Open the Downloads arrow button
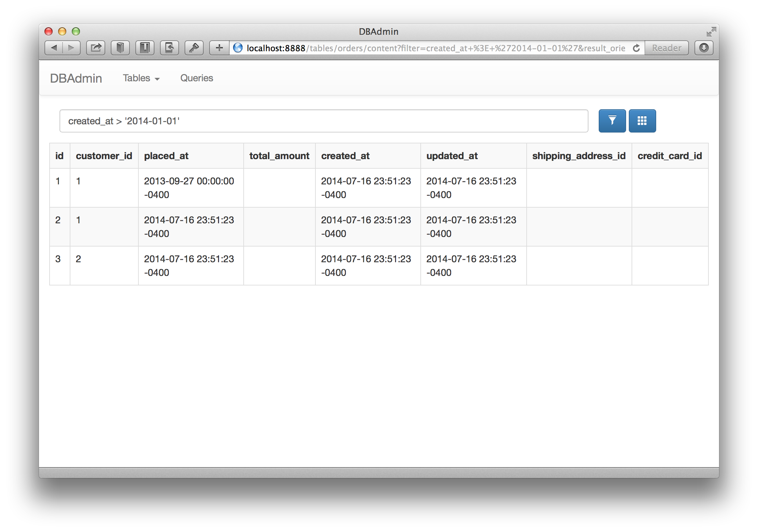758x532 pixels. pyautogui.click(x=704, y=48)
